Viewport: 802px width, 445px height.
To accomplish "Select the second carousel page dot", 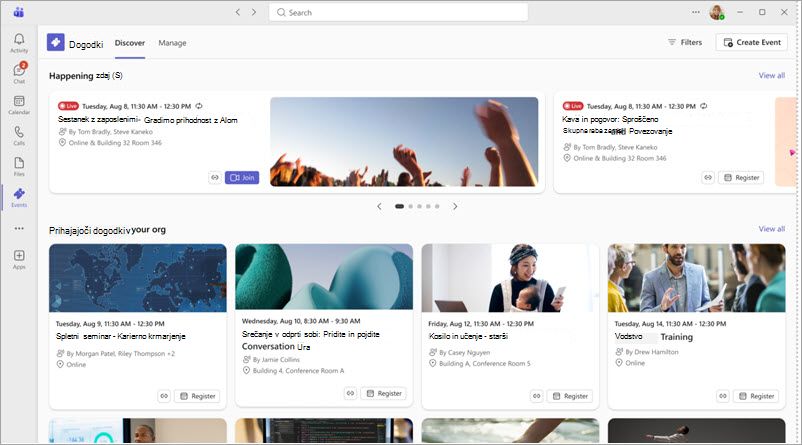I will point(410,207).
